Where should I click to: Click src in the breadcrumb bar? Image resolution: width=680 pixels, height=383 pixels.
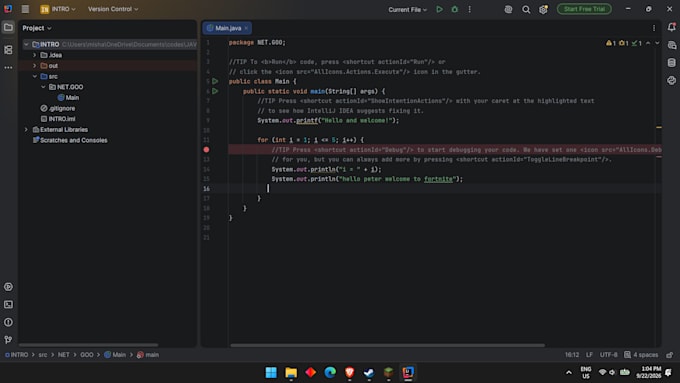[42, 355]
